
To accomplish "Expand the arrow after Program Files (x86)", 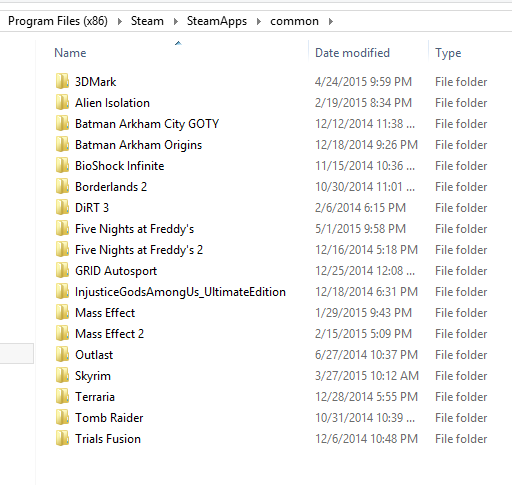I will 120,21.
